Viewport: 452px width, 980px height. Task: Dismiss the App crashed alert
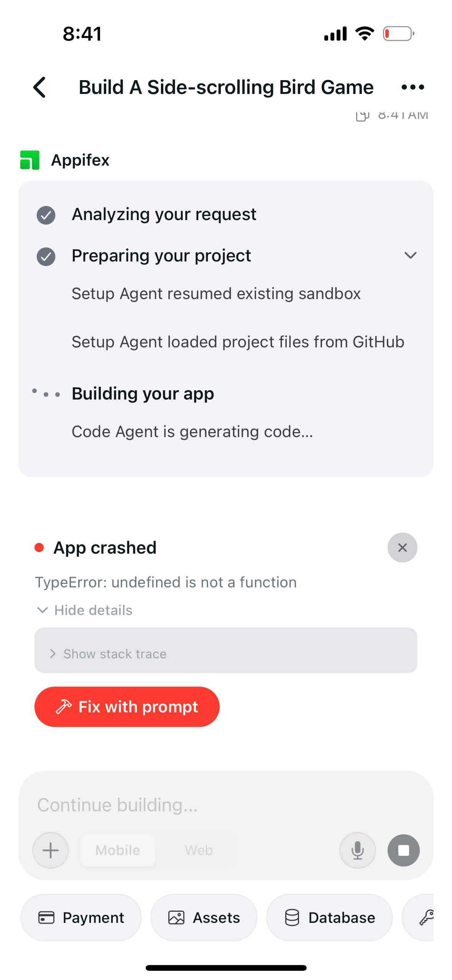[402, 548]
